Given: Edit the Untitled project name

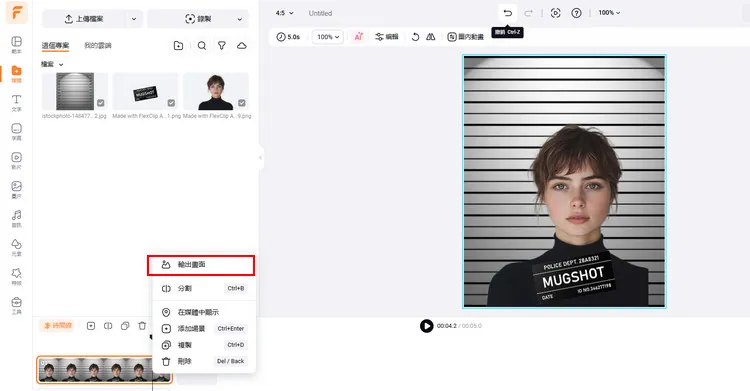Looking at the screenshot, I should coord(320,13).
